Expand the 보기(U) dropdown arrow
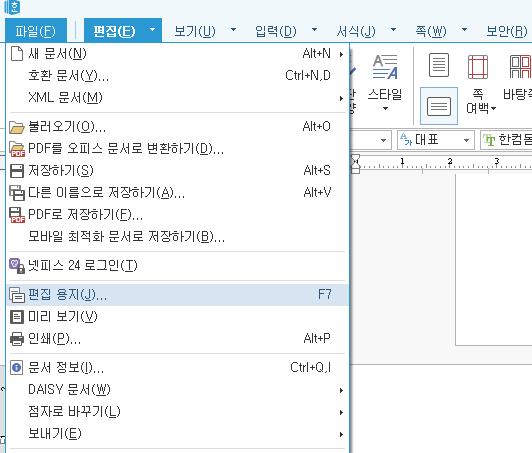 pyautogui.click(x=233, y=30)
